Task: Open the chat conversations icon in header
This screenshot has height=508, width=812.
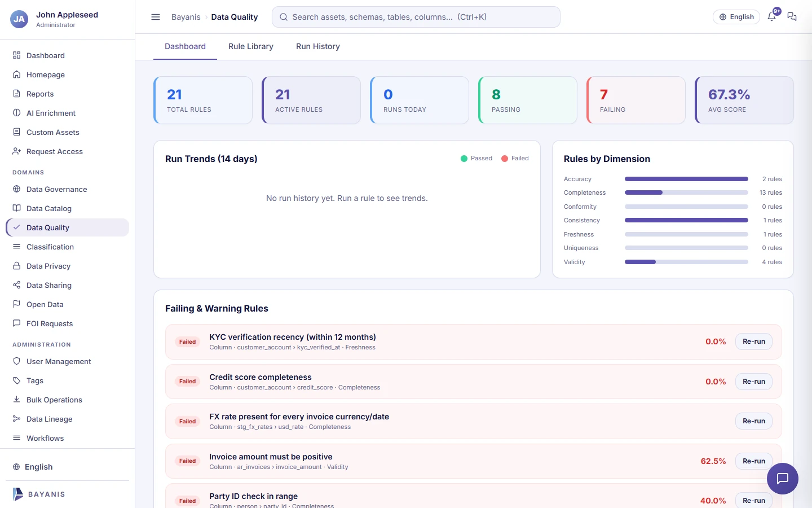Action: pos(792,17)
